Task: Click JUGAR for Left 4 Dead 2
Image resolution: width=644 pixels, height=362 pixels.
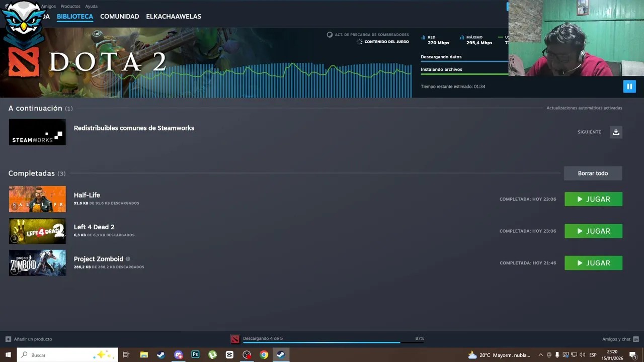Action: pos(593,231)
